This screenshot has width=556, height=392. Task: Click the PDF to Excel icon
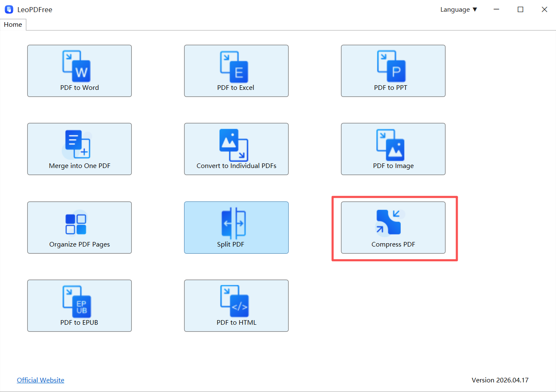tap(234, 67)
